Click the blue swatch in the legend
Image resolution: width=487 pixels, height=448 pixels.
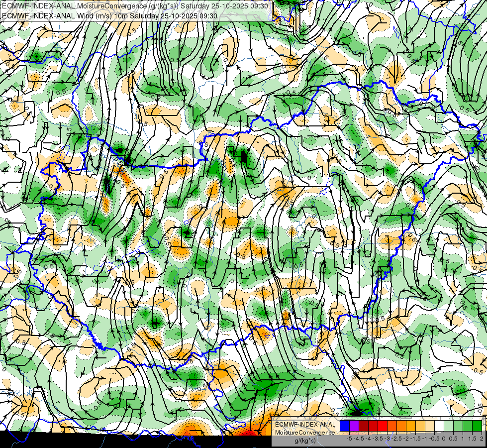[x=345, y=426]
